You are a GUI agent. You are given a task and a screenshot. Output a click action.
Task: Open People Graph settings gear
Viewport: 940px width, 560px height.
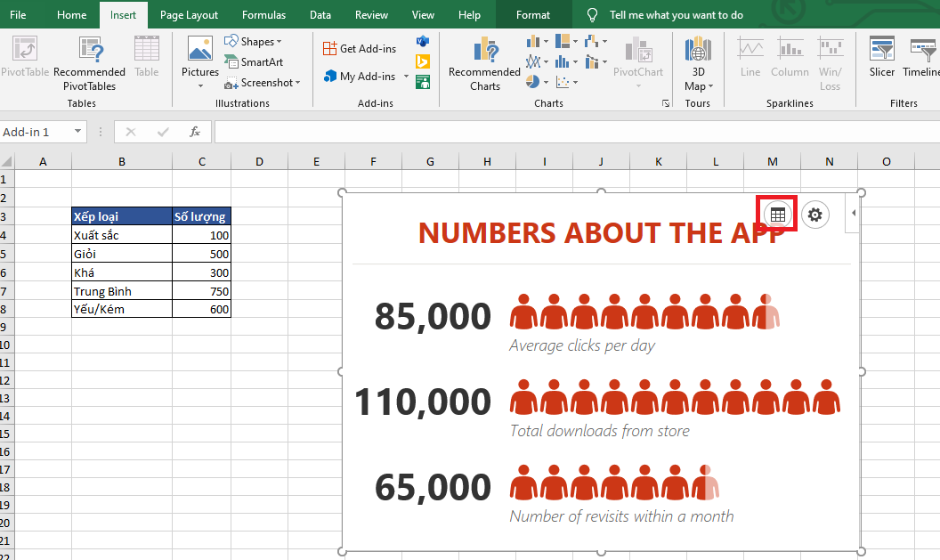[x=814, y=215]
